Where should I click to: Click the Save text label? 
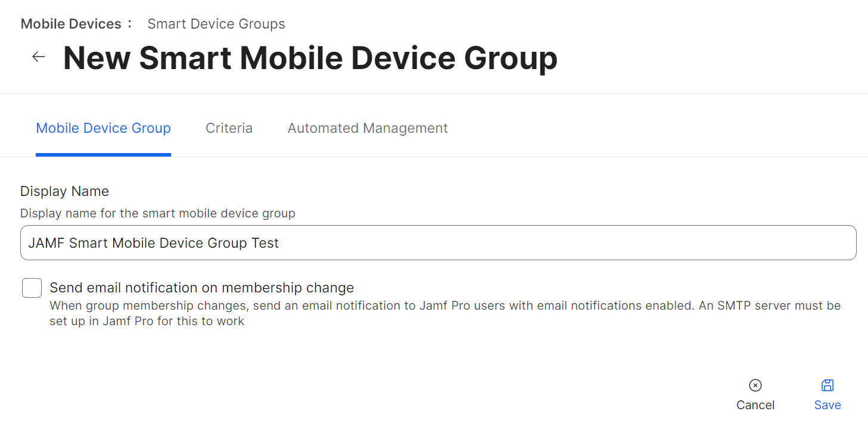827,405
